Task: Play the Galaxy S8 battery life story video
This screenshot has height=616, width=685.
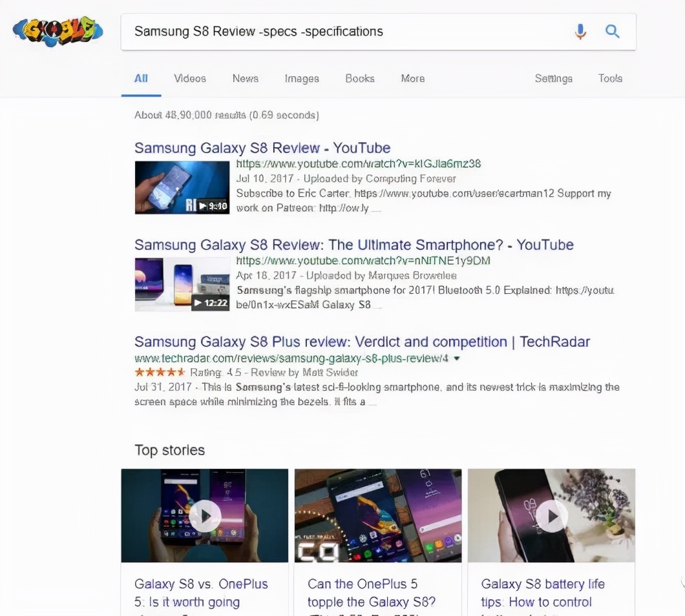Action: pyautogui.click(x=551, y=515)
